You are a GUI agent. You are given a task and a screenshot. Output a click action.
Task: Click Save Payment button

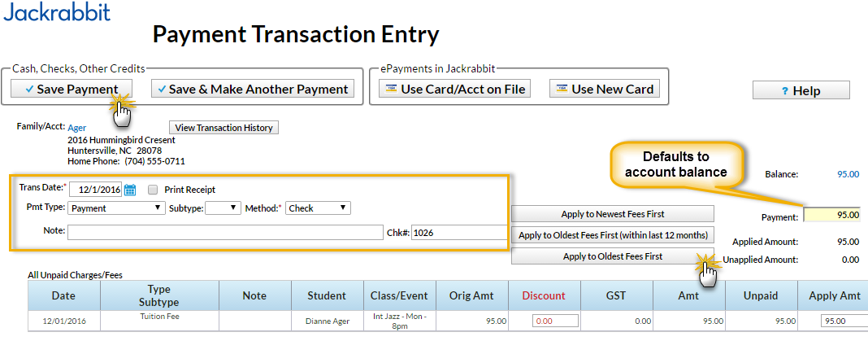[x=72, y=90]
